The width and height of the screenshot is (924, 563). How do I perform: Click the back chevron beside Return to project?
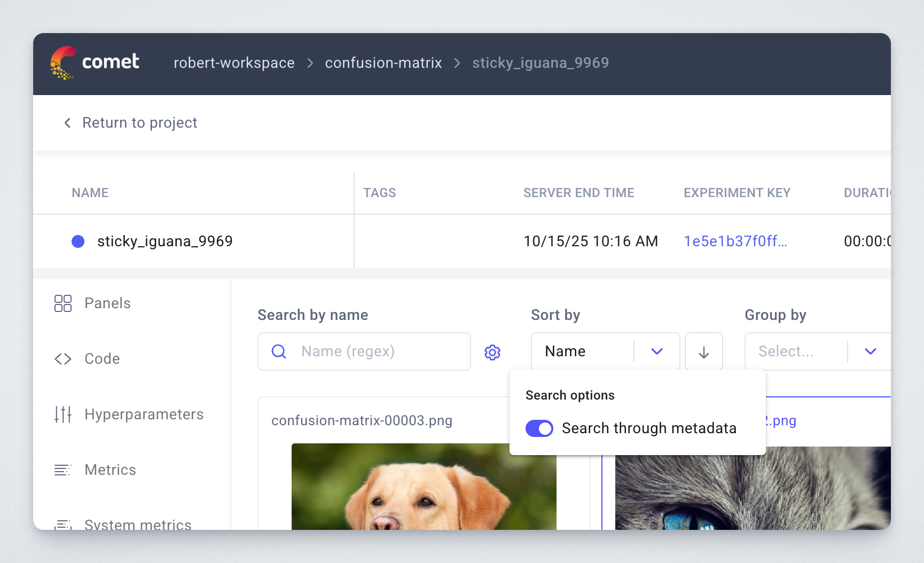[x=67, y=123]
